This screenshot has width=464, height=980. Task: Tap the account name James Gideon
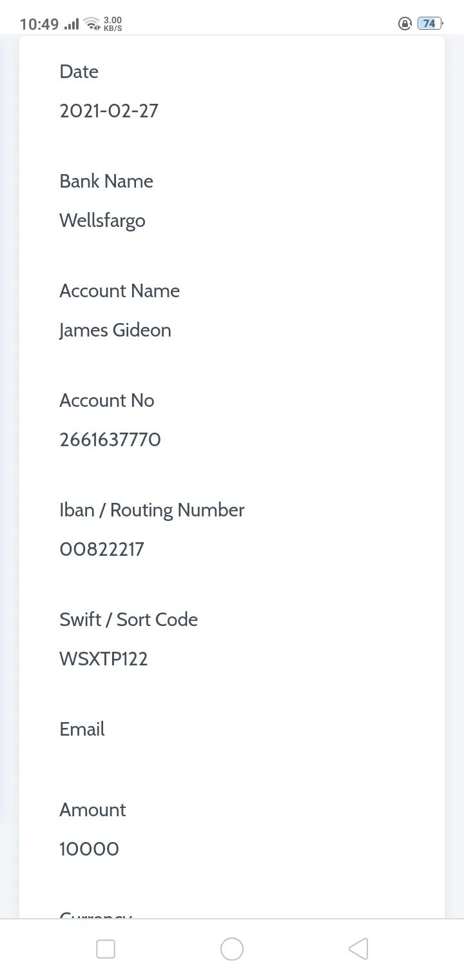coord(115,330)
